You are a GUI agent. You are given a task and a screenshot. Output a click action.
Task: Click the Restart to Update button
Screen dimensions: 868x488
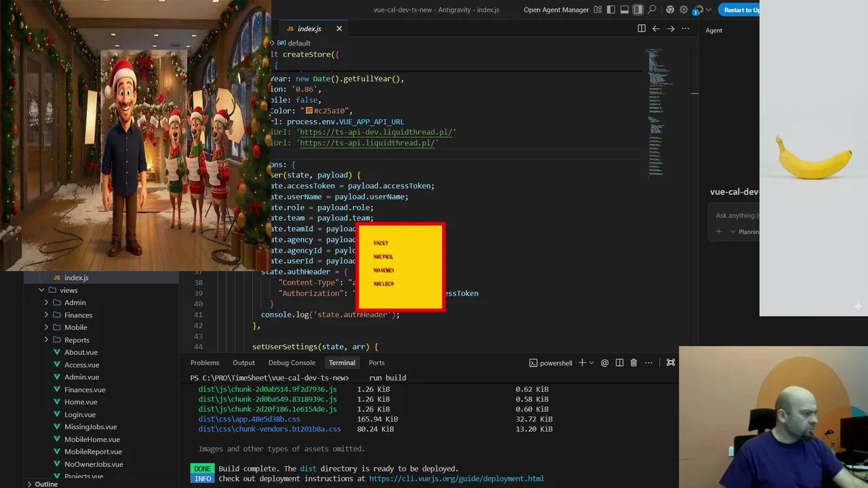pos(739,10)
